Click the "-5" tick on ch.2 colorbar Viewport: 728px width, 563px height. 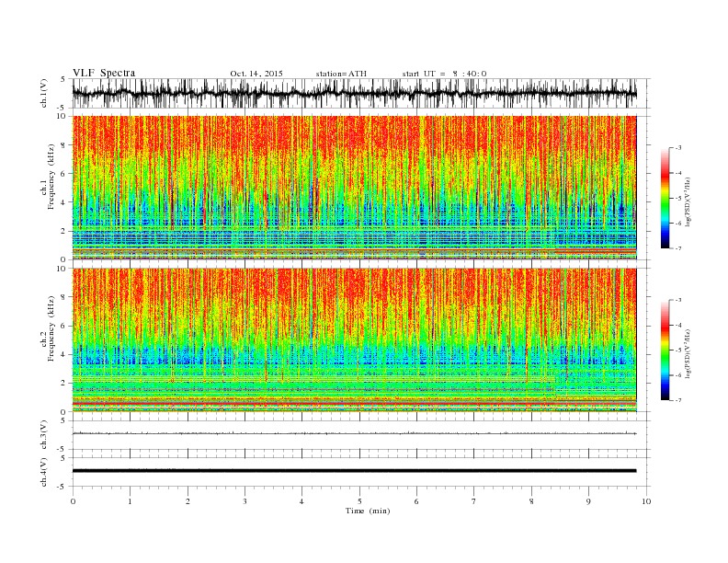(677, 350)
